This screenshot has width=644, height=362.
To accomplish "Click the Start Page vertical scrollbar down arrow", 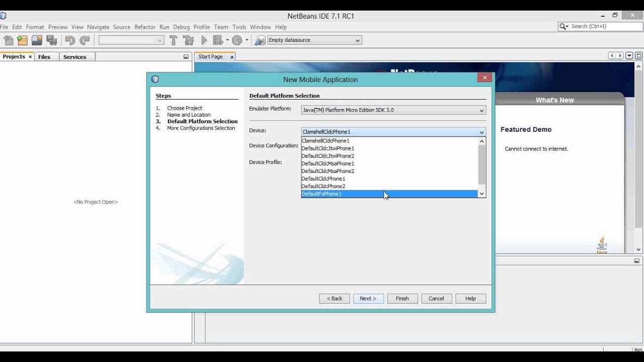I will 639,249.
